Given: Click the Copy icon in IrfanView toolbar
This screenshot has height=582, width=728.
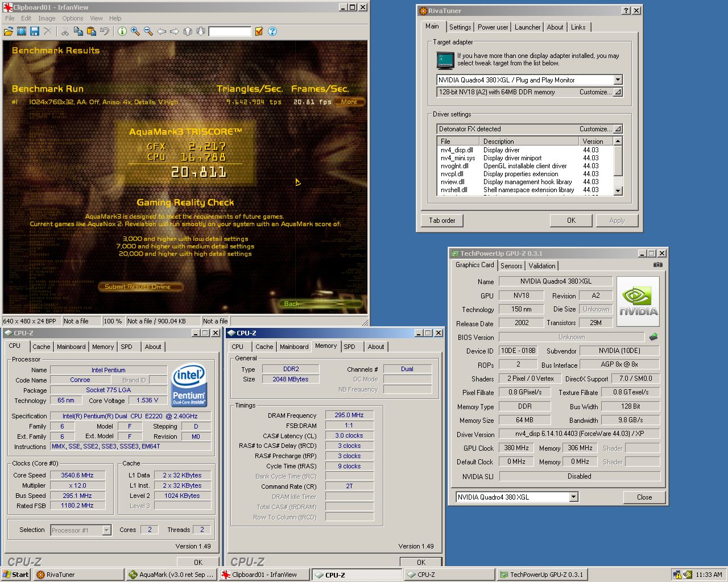Looking at the screenshot, I should (78, 31).
